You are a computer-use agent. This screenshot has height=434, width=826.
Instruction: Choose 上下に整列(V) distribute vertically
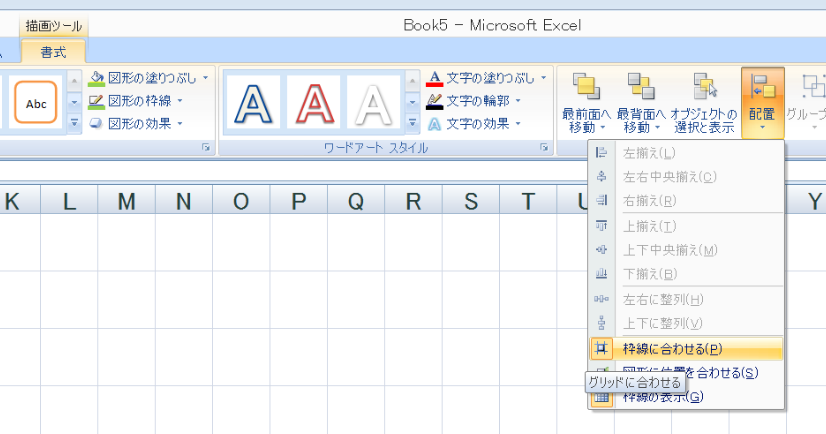686,323
